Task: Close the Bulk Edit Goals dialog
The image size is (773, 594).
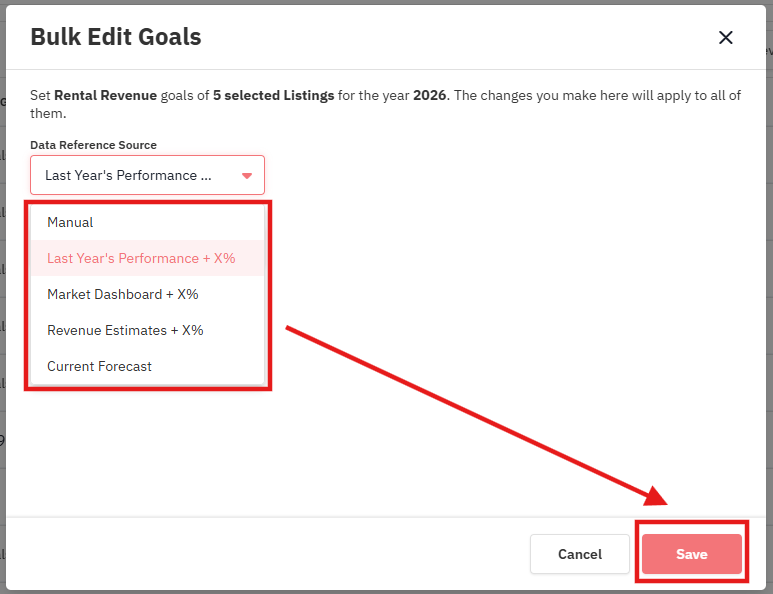Action: [x=725, y=37]
